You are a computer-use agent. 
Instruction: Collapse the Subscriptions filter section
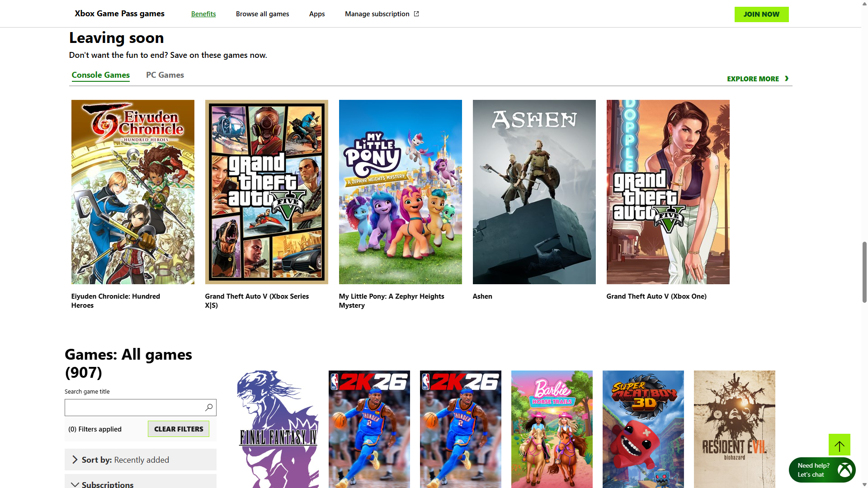click(x=141, y=483)
